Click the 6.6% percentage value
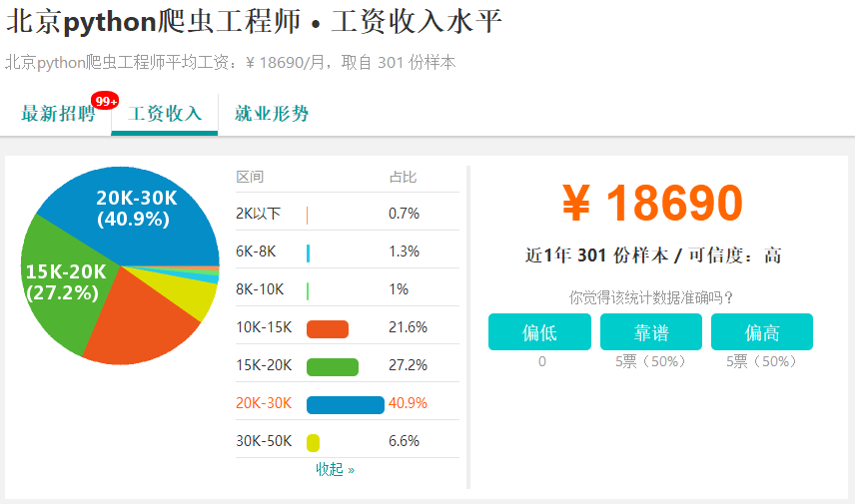The image size is (855, 504). (x=405, y=440)
